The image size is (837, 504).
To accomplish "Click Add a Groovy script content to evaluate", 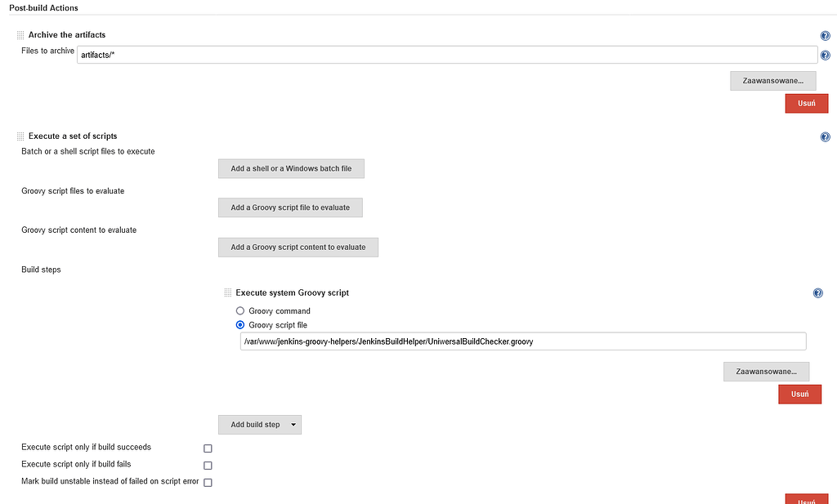I will (298, 247).
